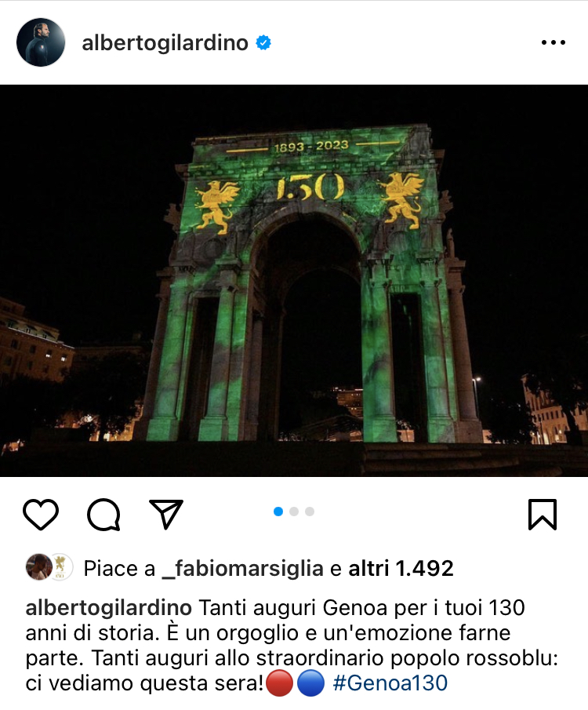This screenshot has height=710, width=588.
Task: Open comments via the speech bubble icon
Action: (x=103, y=515)
